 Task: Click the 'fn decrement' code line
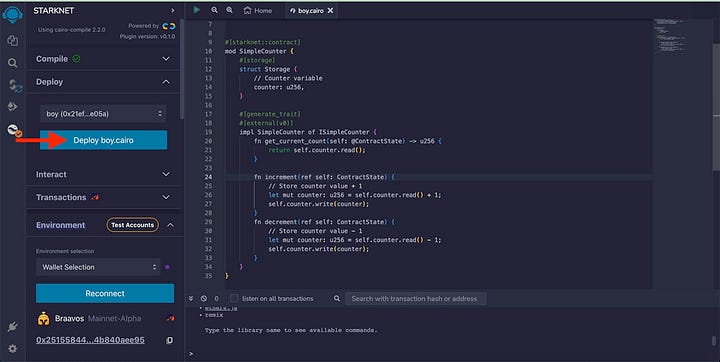coord(324,222)
